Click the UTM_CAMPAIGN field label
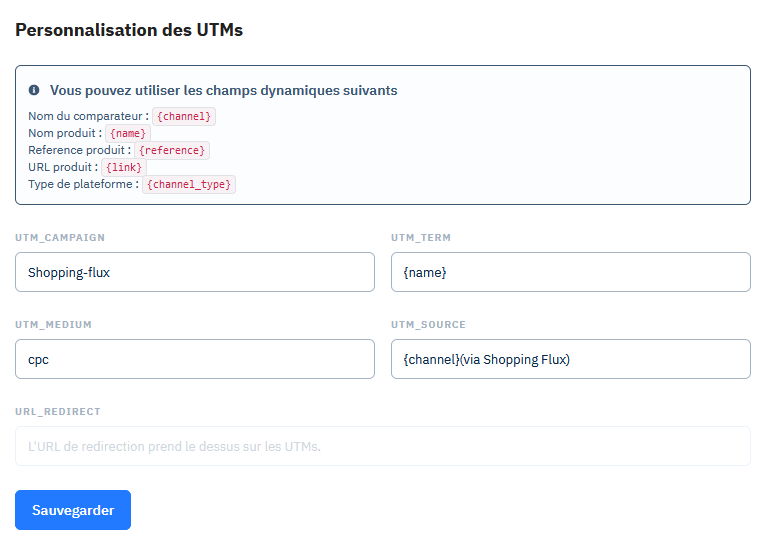The height and width of the screenshot is (538, 757). (60, 238)
